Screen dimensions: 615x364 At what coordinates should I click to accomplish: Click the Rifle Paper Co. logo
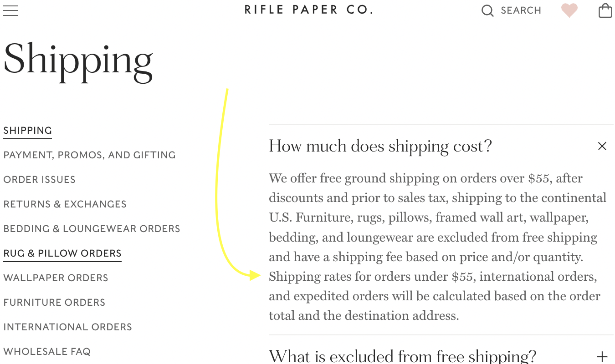tap(308, 9)
